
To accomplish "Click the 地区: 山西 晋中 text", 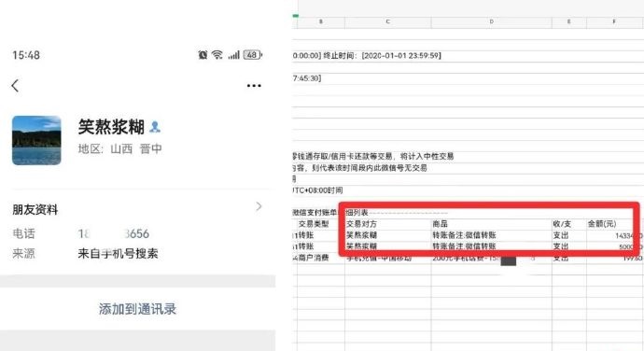I will coord(119,148).
